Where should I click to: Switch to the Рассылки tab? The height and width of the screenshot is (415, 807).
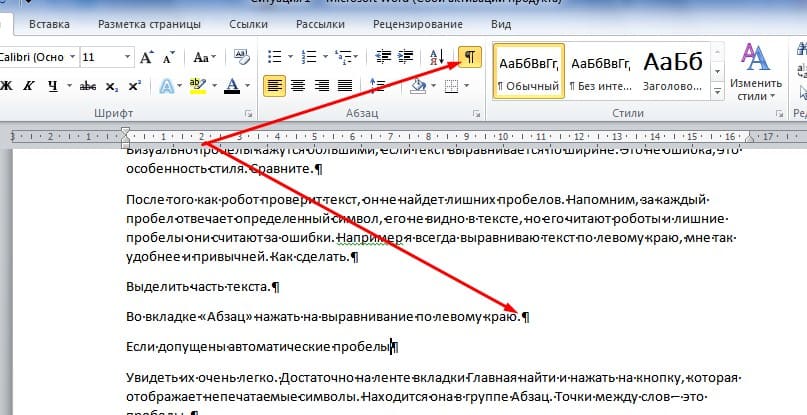[320, 24]
